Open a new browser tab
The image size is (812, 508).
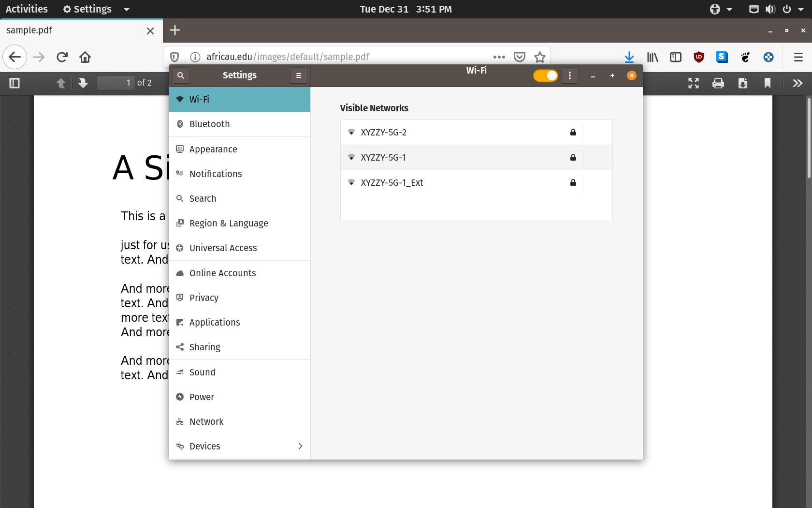pyautogui.click(x=174, y=30)
